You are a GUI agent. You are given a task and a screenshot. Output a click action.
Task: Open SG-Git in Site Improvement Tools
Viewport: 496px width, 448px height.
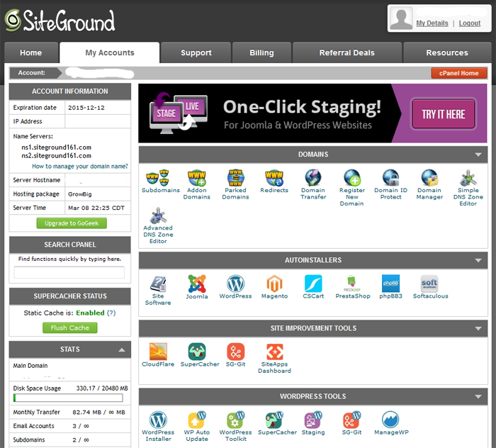tap(236, 355)
